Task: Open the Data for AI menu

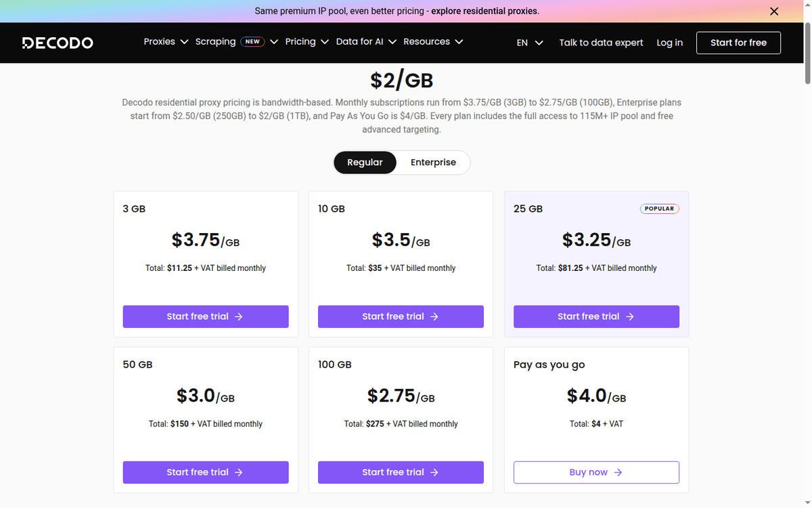Action: 359,41
